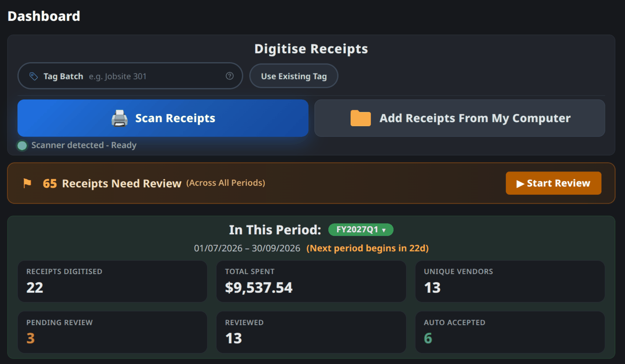Click the Next period begins in 22d note

[367, 248]
